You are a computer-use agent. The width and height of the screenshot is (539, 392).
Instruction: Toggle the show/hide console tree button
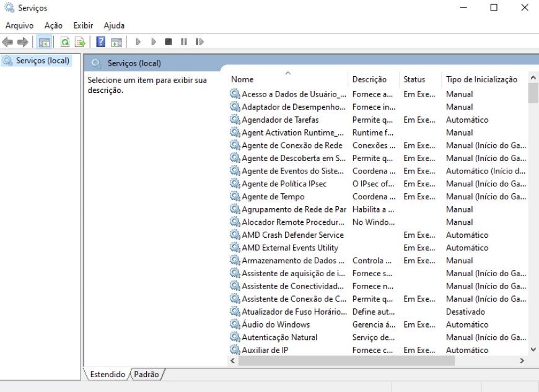coord(45,42)
